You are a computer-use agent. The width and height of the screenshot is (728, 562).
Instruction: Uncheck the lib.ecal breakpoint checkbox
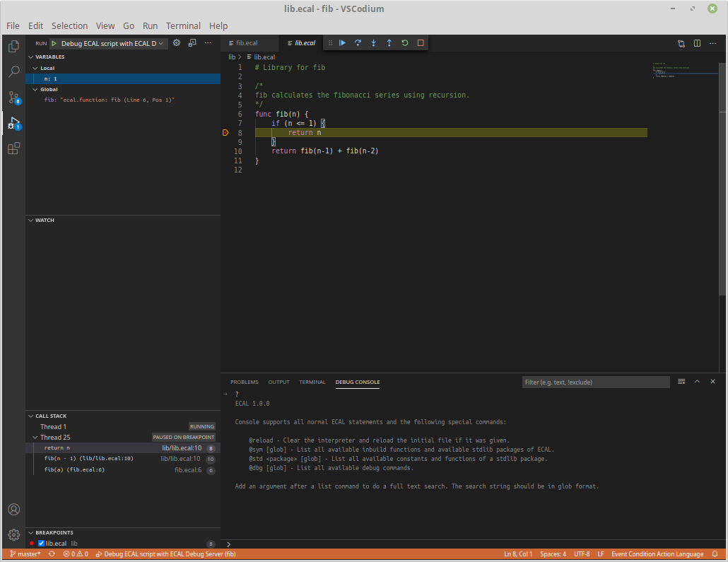[x=41, y=543]
